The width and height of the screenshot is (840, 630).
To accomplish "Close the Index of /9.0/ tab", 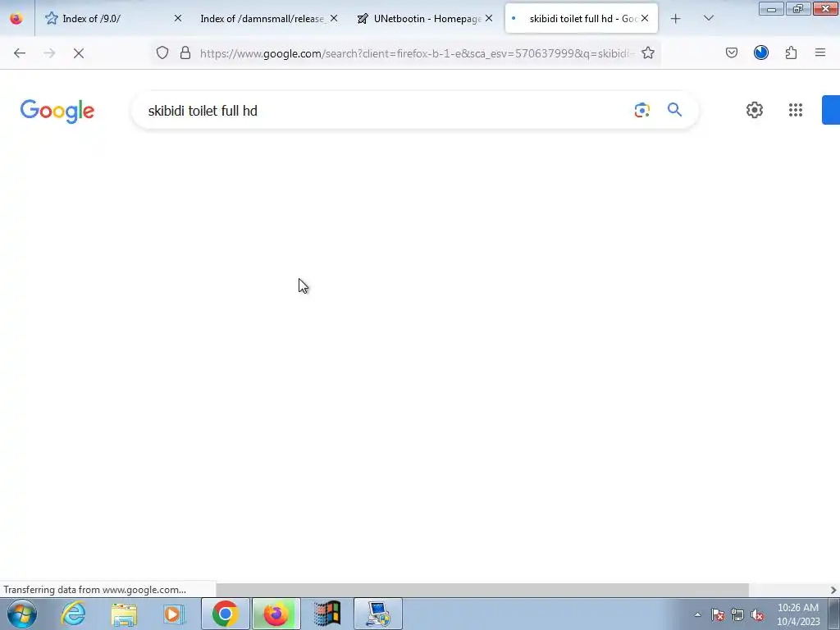I will coord(178,18).
